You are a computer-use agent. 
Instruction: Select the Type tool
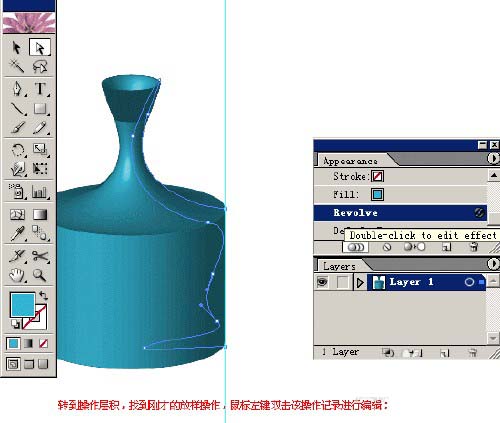click(40, 89)
